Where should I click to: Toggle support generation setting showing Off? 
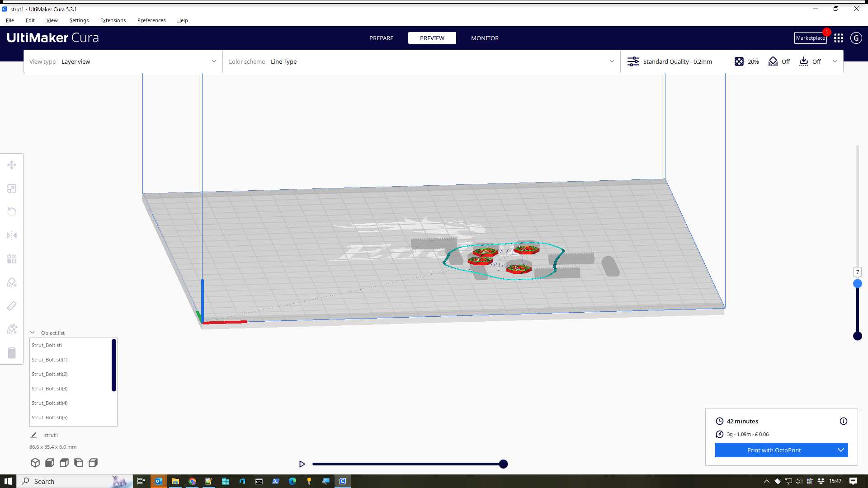[778, 61]
